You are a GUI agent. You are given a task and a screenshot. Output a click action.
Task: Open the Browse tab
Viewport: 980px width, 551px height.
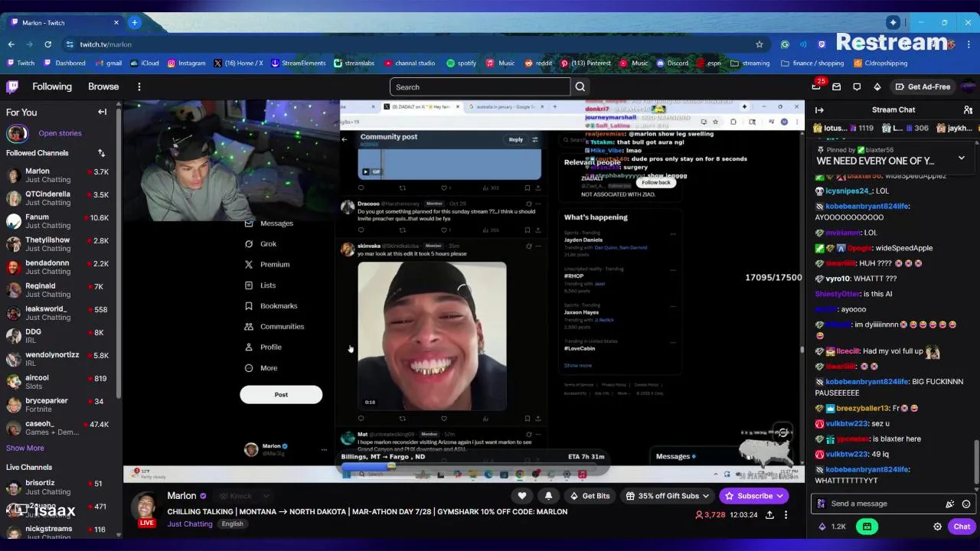click(x=103, y=86)
